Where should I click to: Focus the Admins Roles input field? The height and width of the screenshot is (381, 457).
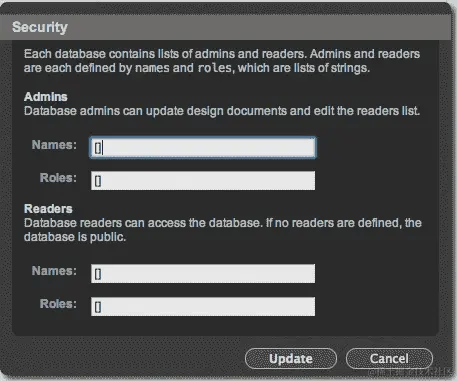coord(203,181)
